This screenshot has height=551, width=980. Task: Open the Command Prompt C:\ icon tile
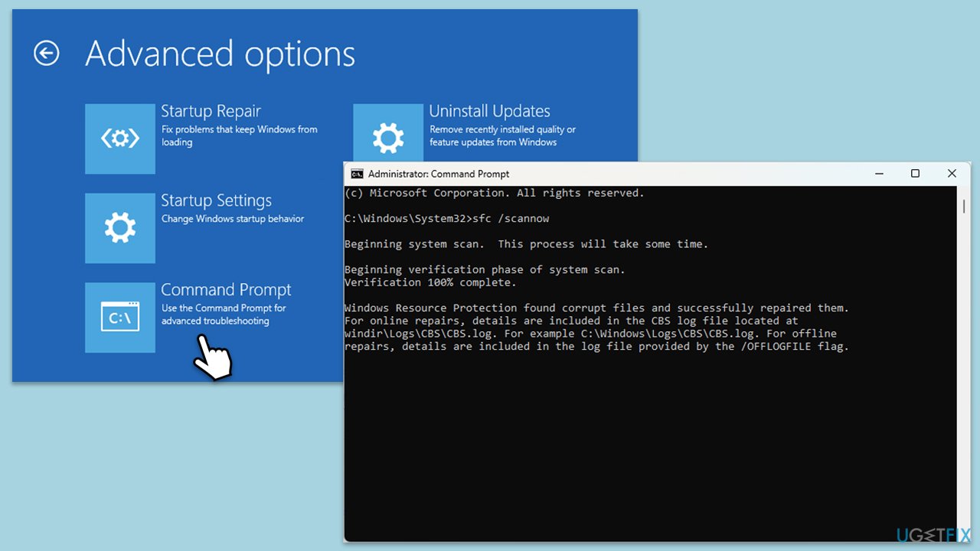pyautogui.click(x=120, y=318)
